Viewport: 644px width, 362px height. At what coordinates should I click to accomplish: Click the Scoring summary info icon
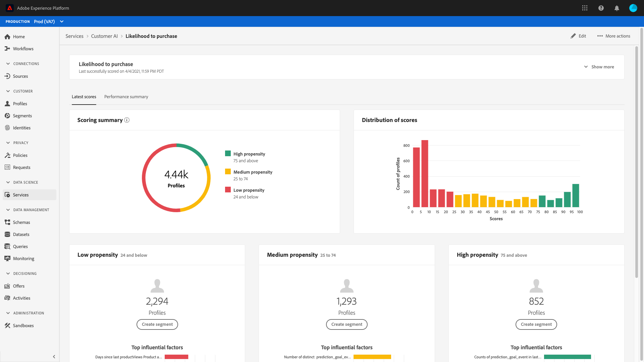click(x=127, y=120)
